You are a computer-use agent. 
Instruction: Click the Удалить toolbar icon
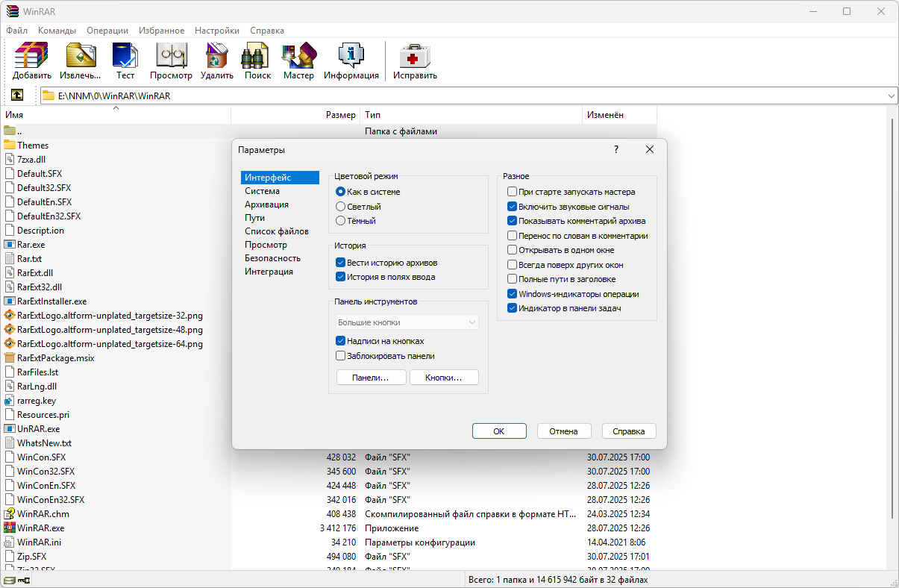(x=217, y=55)
